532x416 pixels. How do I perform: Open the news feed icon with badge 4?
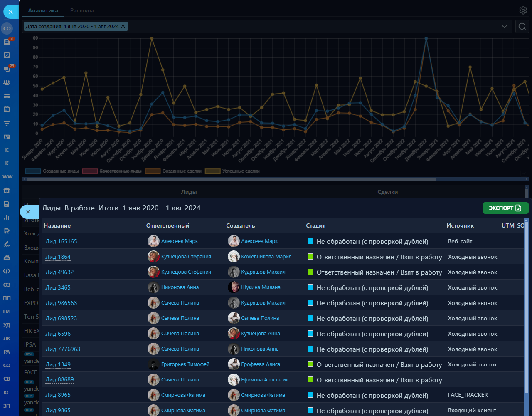coord(7,42)
